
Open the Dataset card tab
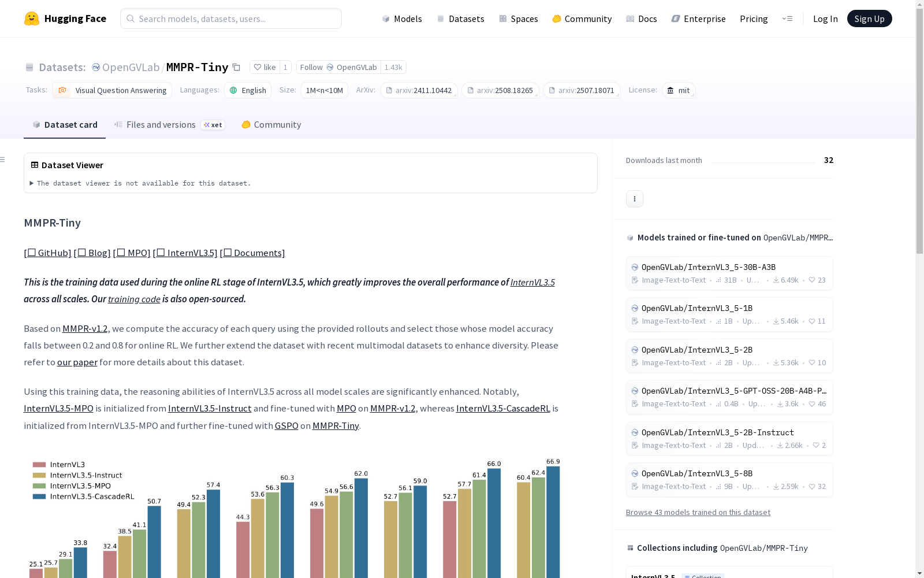[x=65, y=125]
